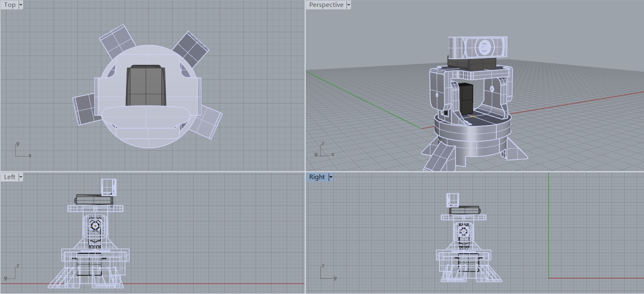Select the dark box in Top viewport
Screen dimensions: 644x294
click(x=146, y=86)
